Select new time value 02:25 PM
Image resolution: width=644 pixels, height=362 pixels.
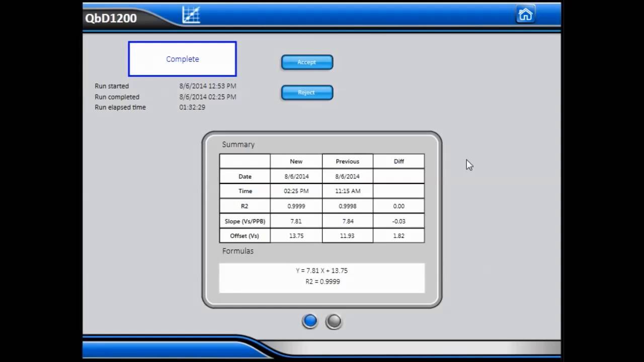296,191
